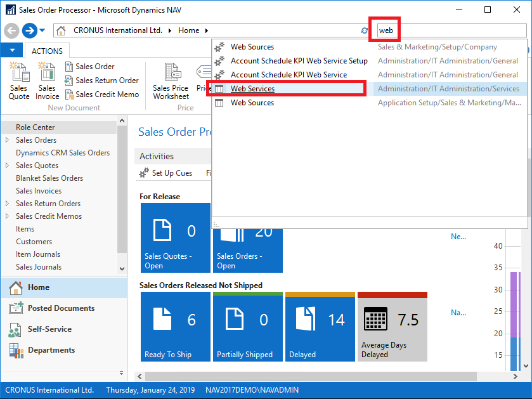Click the horizontal scrollbar left arrow
This screenshot has width=532, height=399.
tap(139, 376)
